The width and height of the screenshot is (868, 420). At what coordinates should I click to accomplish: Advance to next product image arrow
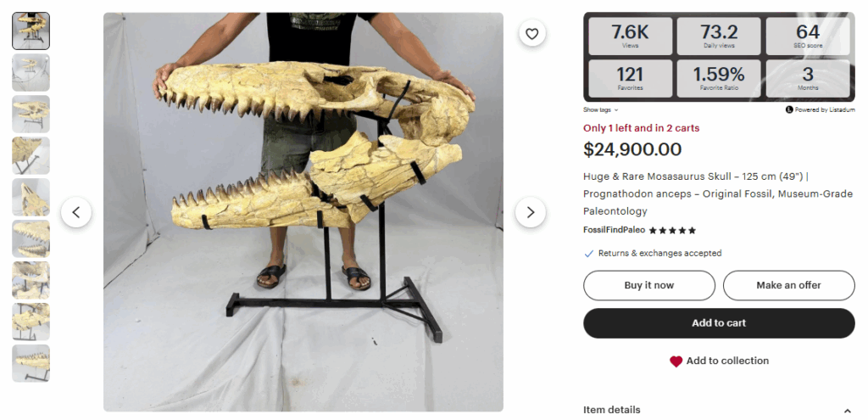coord(531,212)
